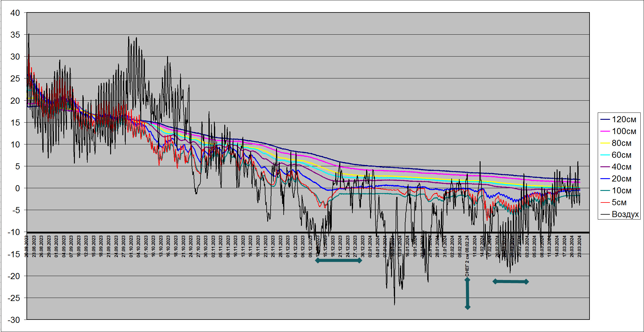Select the short teal horizontal arrow near -20

(511, 282)
